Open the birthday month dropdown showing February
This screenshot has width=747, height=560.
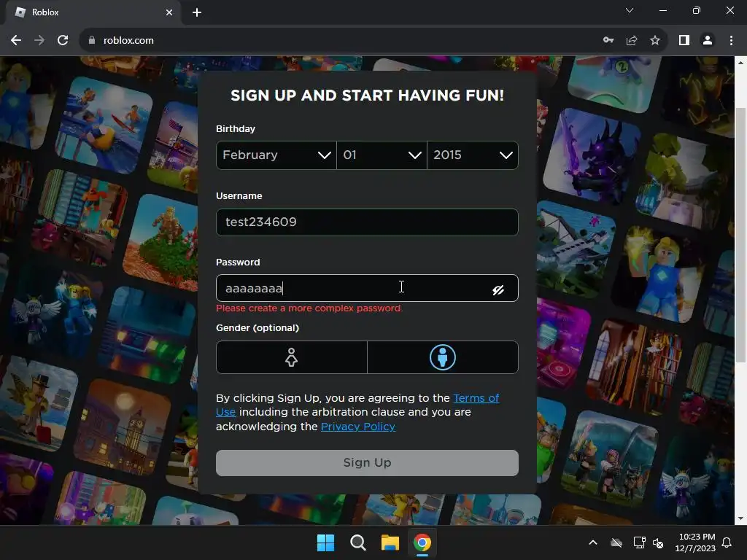(x=276, y=155)
